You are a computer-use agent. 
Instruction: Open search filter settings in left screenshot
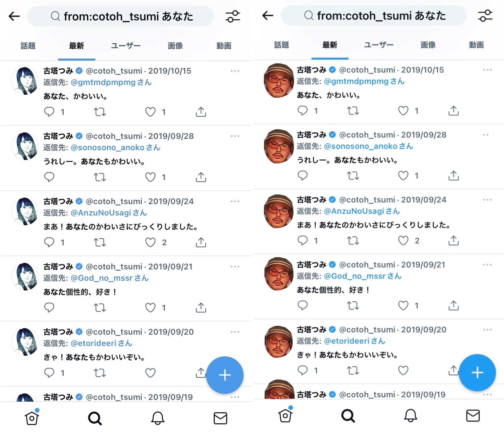click(232, 16)
